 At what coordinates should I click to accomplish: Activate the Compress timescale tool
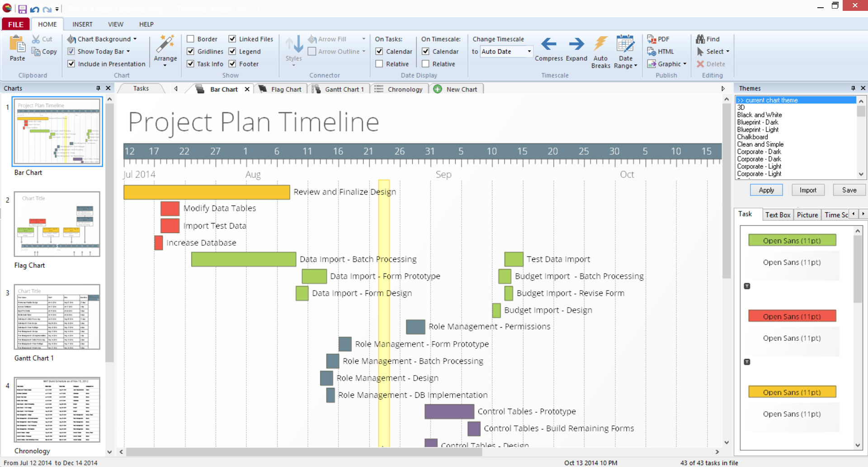pyautogui.click(x=548, y=50)
